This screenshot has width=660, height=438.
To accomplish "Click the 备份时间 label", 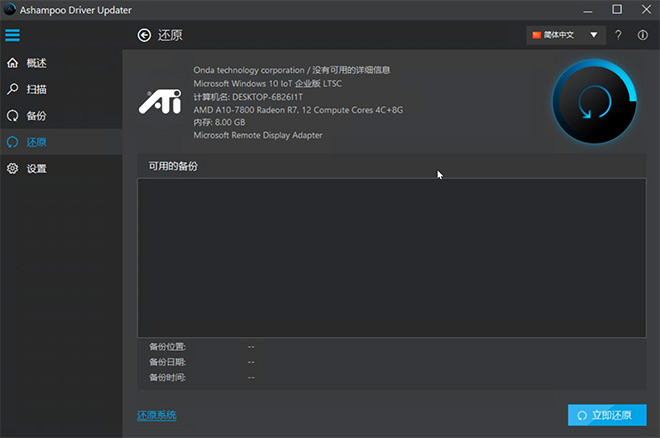I will (168, 377).
